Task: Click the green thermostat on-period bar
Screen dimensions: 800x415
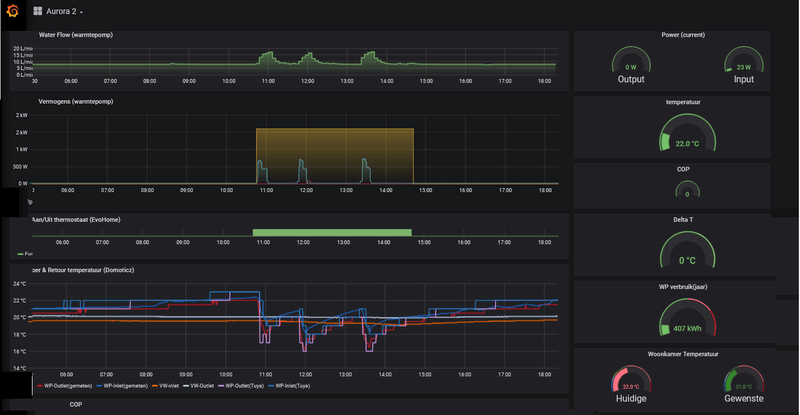Action: (332, 233)
